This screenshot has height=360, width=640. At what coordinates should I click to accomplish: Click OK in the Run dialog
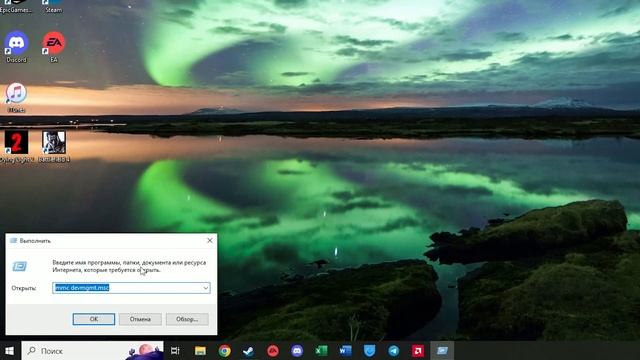(x=94, y=319)
